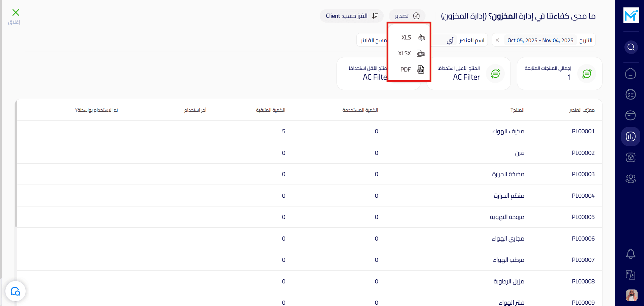Image resolution: width=644 pixels, height=306 pixels.
Task: Select row PL00001 identifier
Action: coord(583,131)
